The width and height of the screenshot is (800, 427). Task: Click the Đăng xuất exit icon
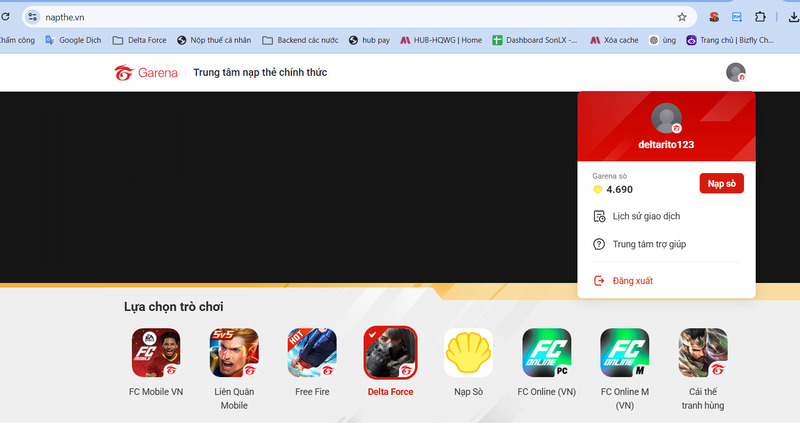[599, 281]
